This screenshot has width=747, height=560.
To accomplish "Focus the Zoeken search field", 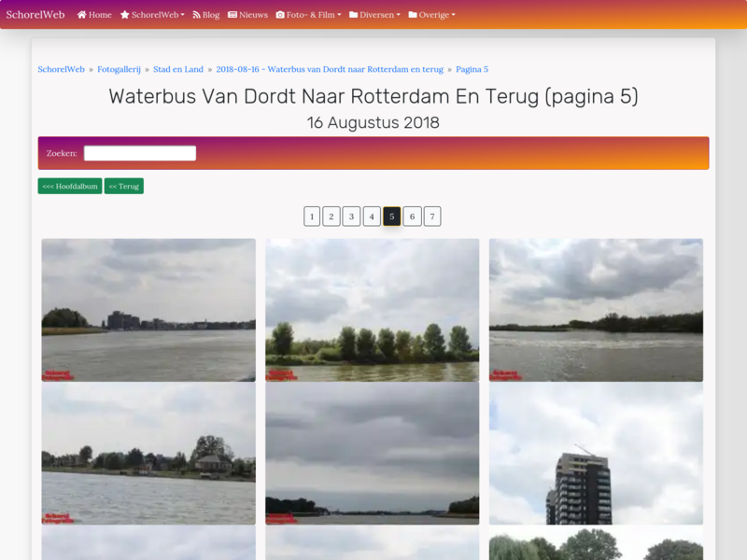I will (x=140, y=153).
